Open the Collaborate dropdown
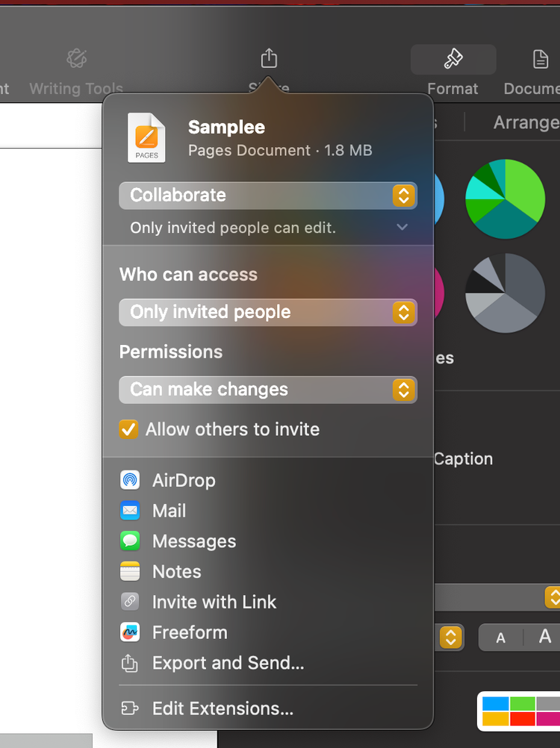This screenshot has height=748, width=560. [x=267, y=195]
